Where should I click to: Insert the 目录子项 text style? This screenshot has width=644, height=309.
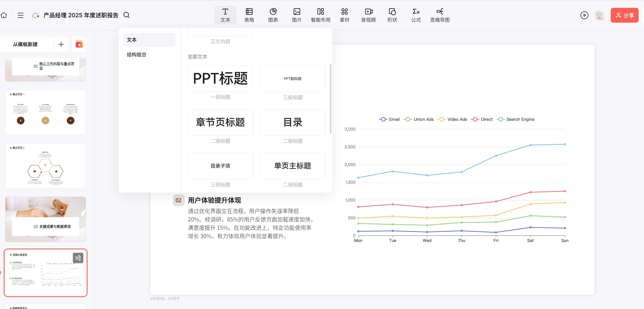pos(220,166)
